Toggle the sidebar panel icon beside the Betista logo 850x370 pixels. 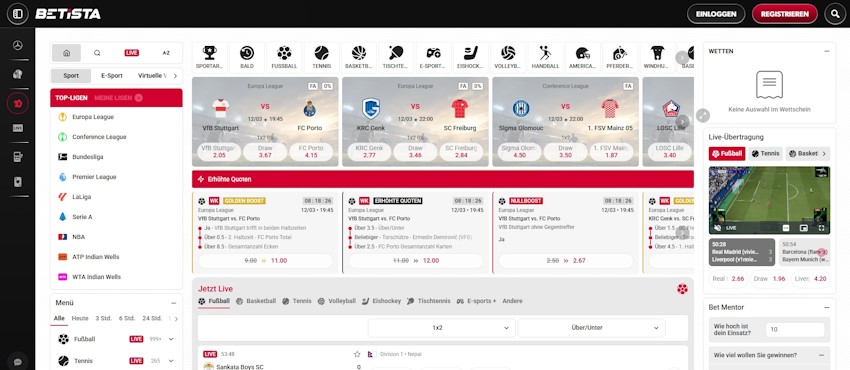click(18, 14)
